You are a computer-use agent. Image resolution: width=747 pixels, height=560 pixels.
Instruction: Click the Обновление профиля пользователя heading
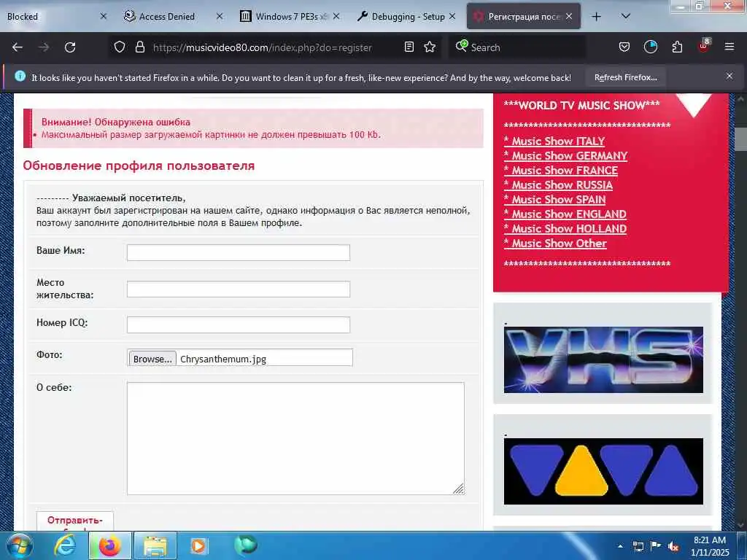pos(139,166)
